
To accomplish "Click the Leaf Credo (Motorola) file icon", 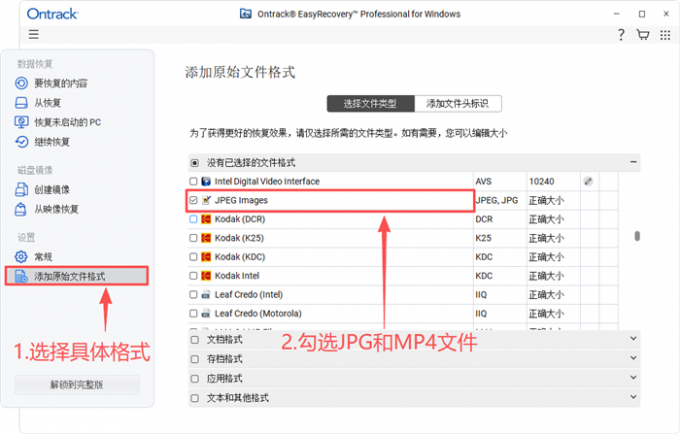I will [x=206, y=313].
